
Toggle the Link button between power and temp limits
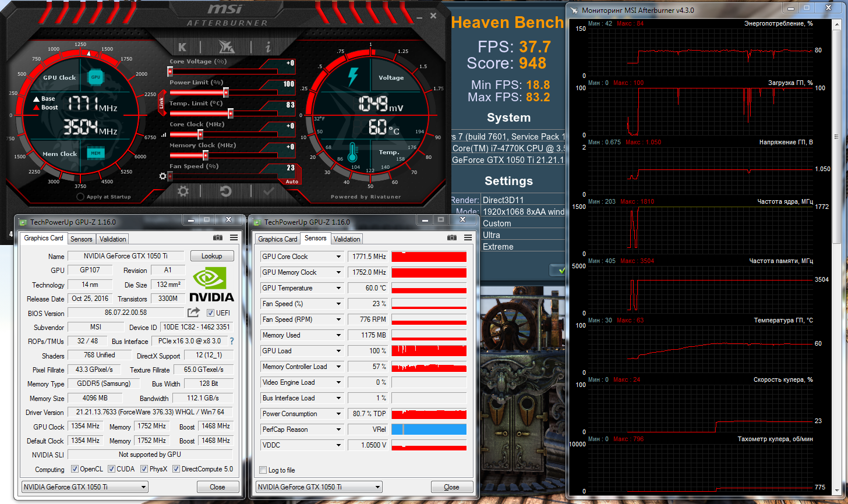tap(161, 103)
